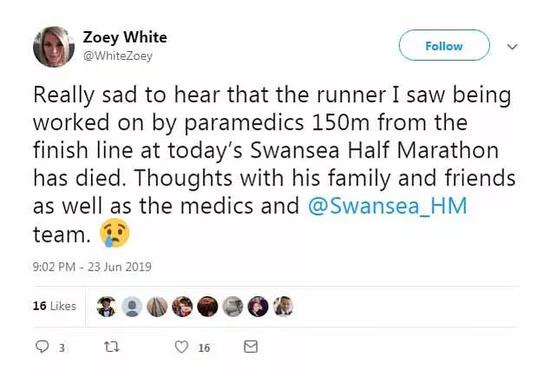Image resolution: width=550 pixels, height=376 pixels.
Task: Expand the tweet options chevron menu
Action: pyautogui.click(x=512, y=46)
